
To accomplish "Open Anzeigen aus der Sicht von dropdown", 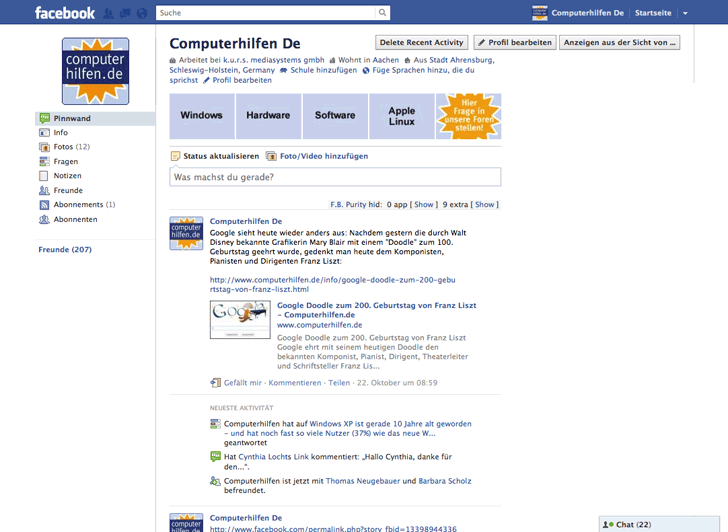I will (x=619, y=43).
